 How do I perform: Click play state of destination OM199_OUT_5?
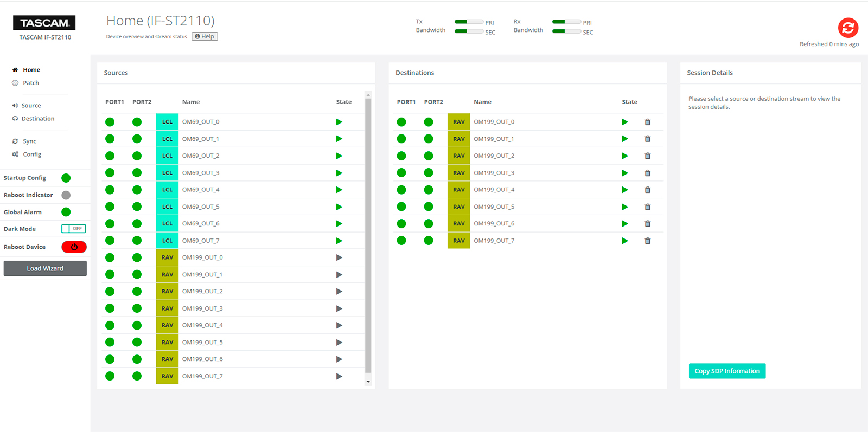(x=625, y=207)
